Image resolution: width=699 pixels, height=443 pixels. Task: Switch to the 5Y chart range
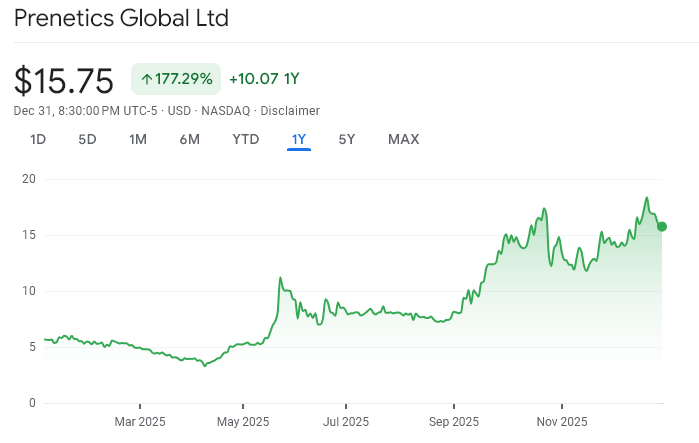point(347,139)
